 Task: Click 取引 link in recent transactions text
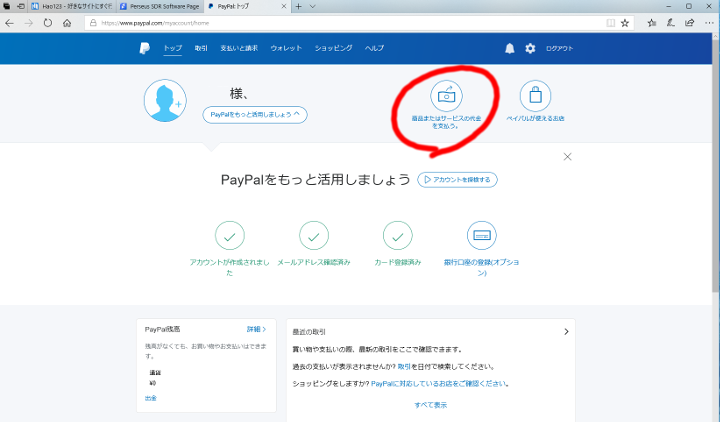404,366
